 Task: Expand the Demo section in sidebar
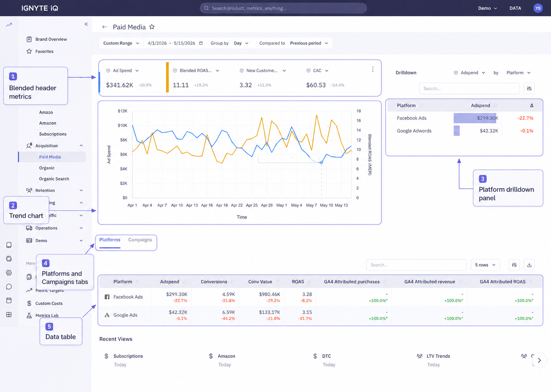81,241
